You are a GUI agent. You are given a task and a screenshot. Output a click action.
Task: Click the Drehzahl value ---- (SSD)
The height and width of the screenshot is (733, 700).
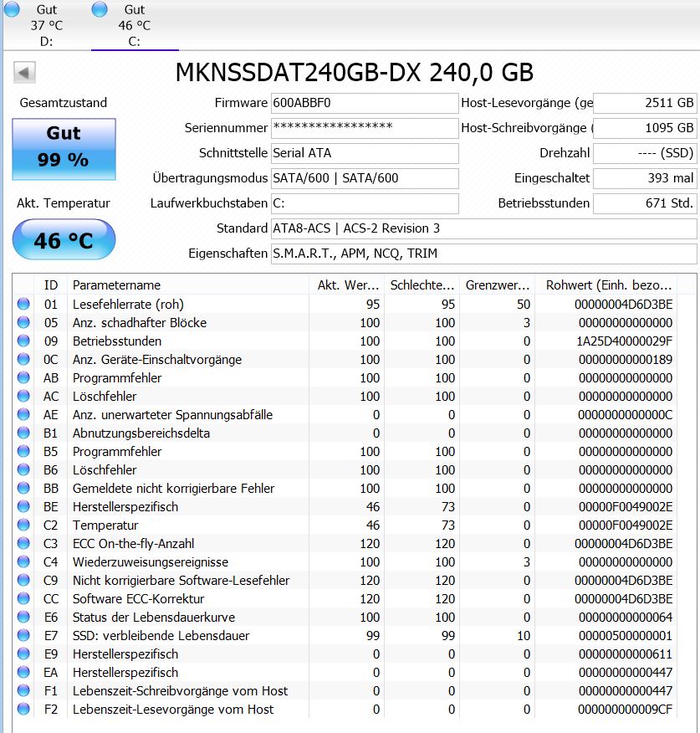pyautogui.click(x=645, y=153)
